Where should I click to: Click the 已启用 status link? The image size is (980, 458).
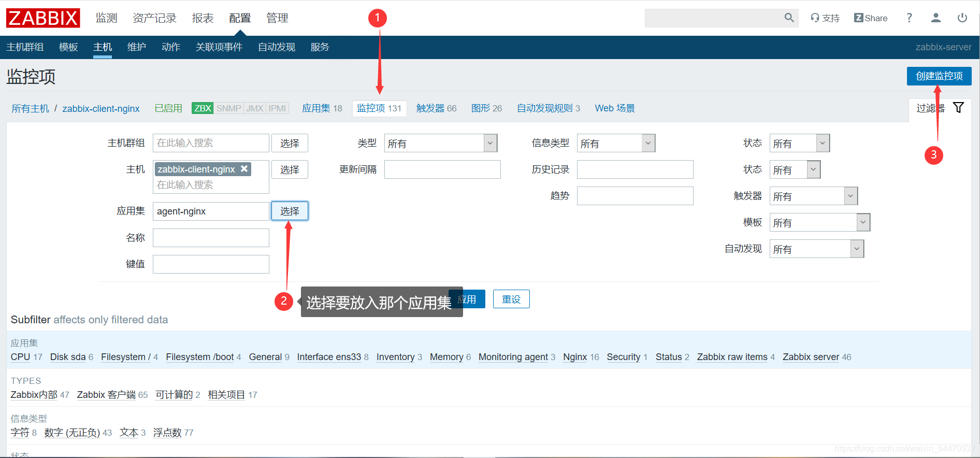coord(168,108)
